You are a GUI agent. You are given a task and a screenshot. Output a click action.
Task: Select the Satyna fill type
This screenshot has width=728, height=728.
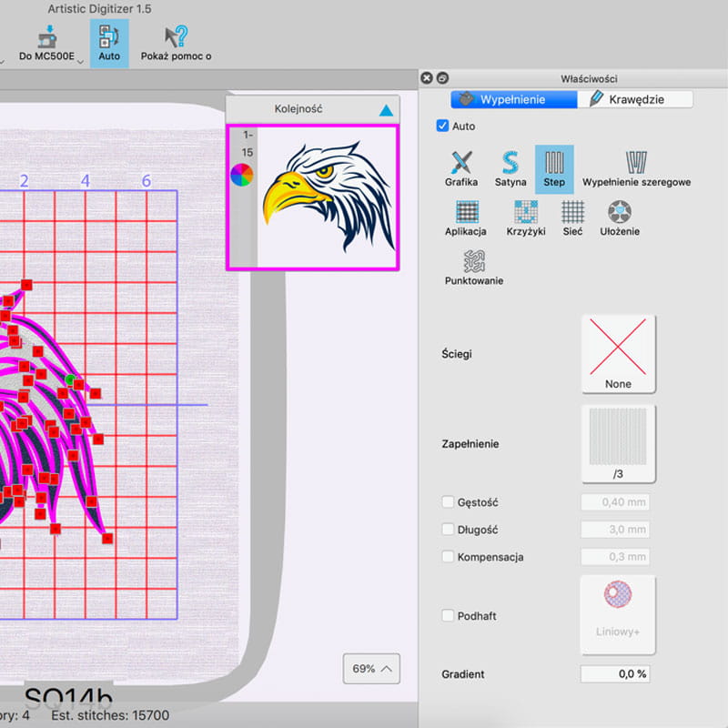pyautogui.click(x=511, y=168)
